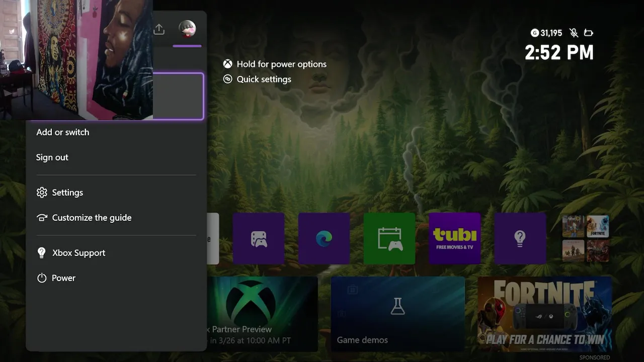Open the Xbox Partner Preview card

(x=262, y=314)
